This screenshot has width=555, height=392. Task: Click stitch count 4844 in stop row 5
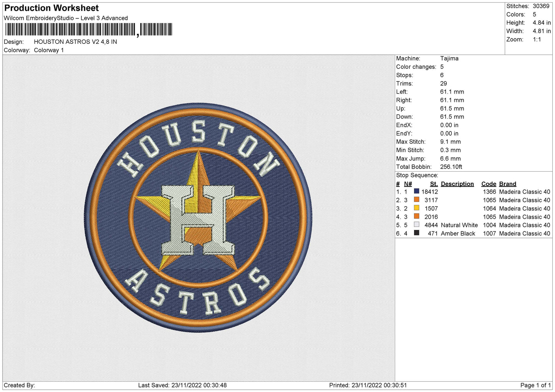pyautogui.click(x=431, y=225)
